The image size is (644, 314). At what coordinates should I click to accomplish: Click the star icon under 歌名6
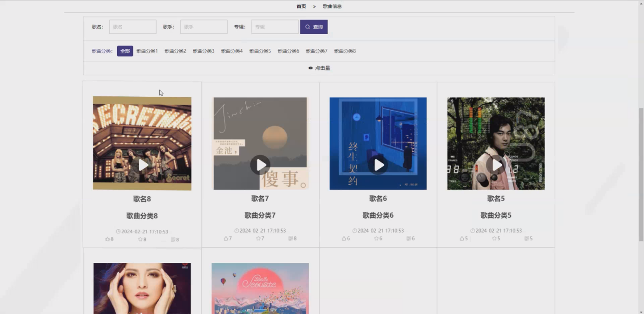pyautogui.click(x=376, y=238)
